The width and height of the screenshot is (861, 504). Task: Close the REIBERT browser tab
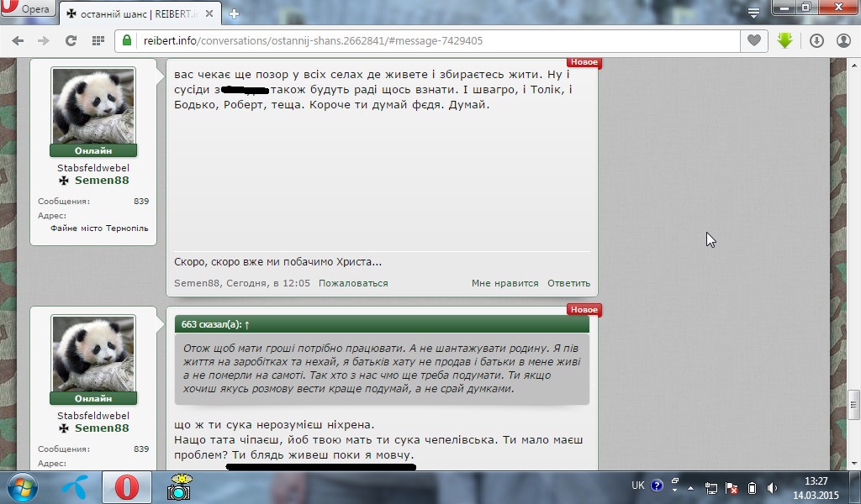click(209, 13)
